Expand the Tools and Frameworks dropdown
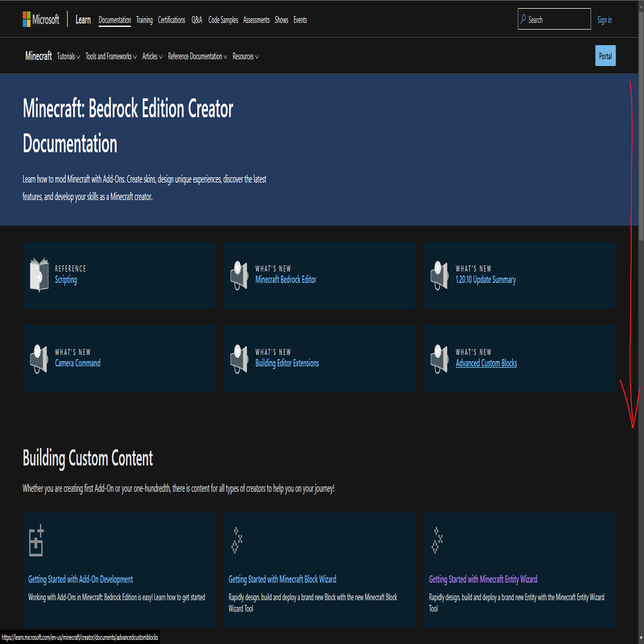Viewport: 644px width, 644px height. pos(111,57)
